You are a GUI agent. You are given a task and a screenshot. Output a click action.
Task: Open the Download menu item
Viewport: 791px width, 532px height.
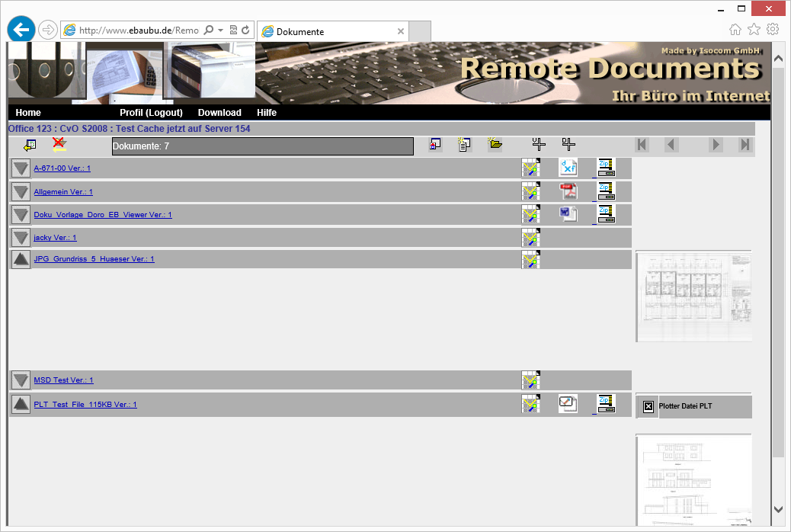[219, 113]
